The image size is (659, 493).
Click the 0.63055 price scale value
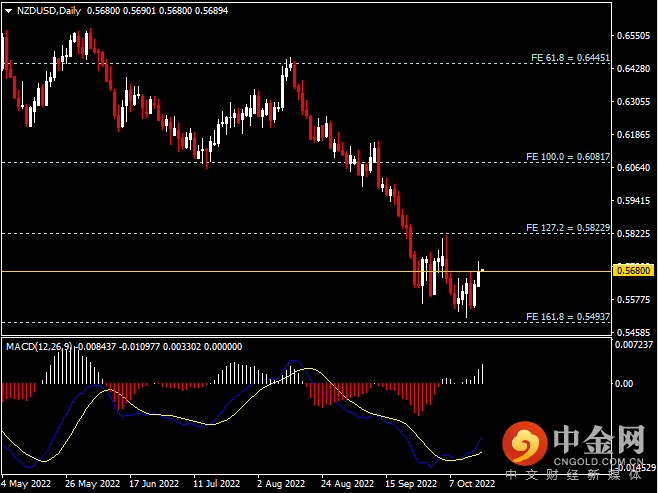(x=633, y=102)
